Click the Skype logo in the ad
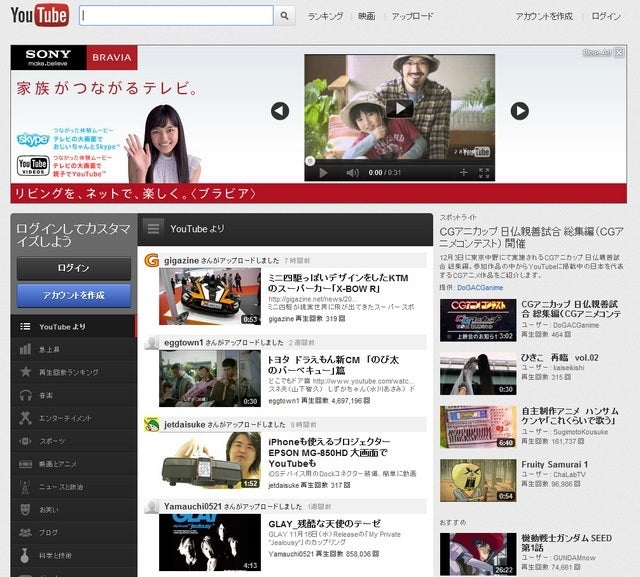Image resolution: width=640 pixels, height=577 pixels. click(x=33, y=139)
